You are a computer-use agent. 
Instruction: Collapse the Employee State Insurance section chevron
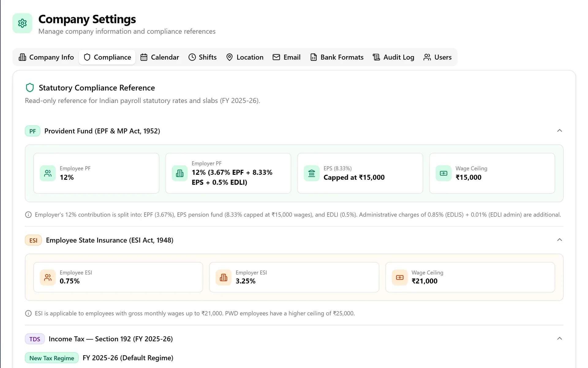point(560,240)
